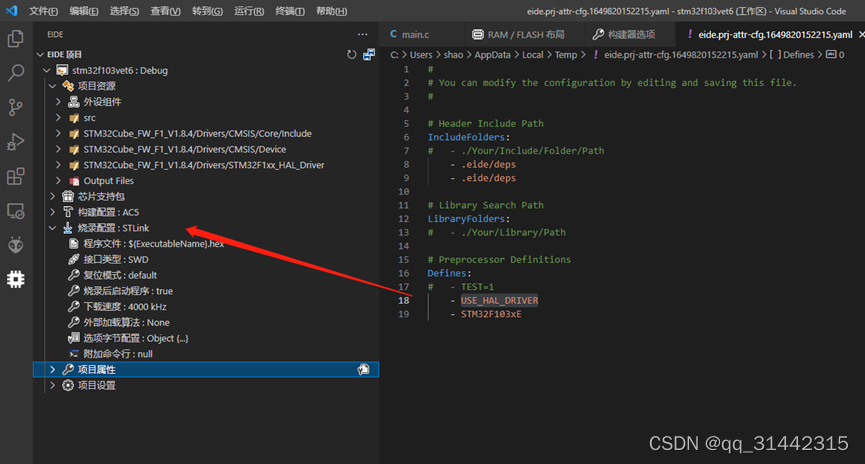The image size is (865, 464).
Task: Click Local in the breadcrumb path
Action: [x=532, y=55]
